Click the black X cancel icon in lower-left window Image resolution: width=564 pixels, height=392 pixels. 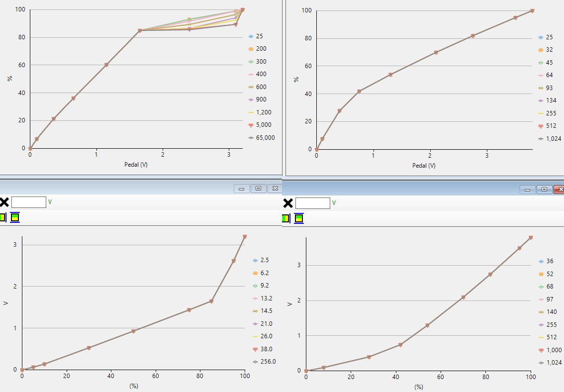(x=4, y=202)
